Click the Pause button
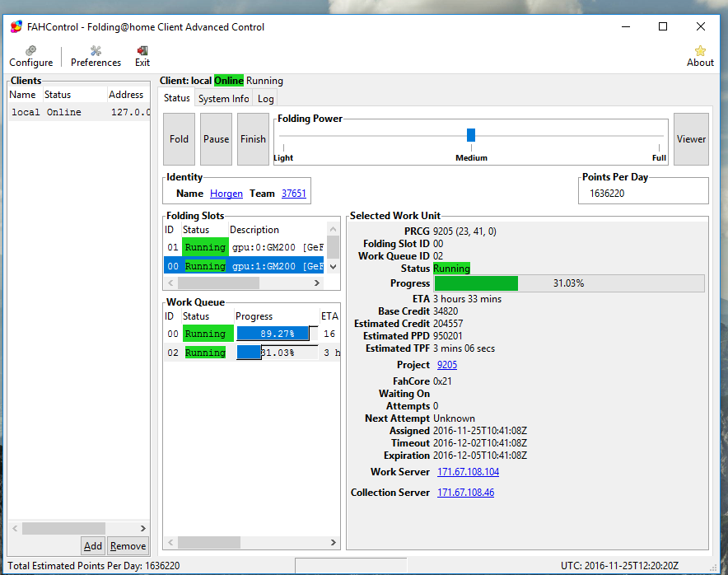The width and height of the screenshot is (728, 575). (x=216, y=139)
